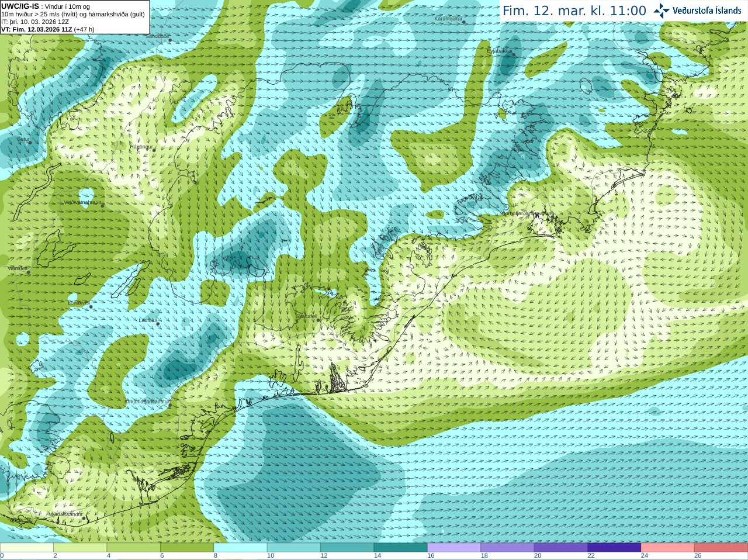The width and height of the screenshot is (748, 560).
Task: Click the Hornafjarðarflugvöllur station label
Action: point(527,213)
